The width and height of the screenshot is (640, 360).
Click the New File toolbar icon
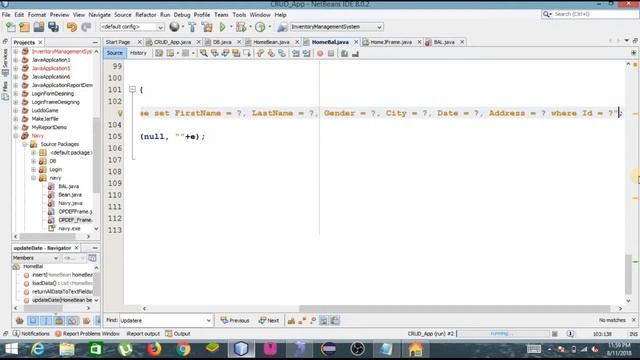(11, 27)
